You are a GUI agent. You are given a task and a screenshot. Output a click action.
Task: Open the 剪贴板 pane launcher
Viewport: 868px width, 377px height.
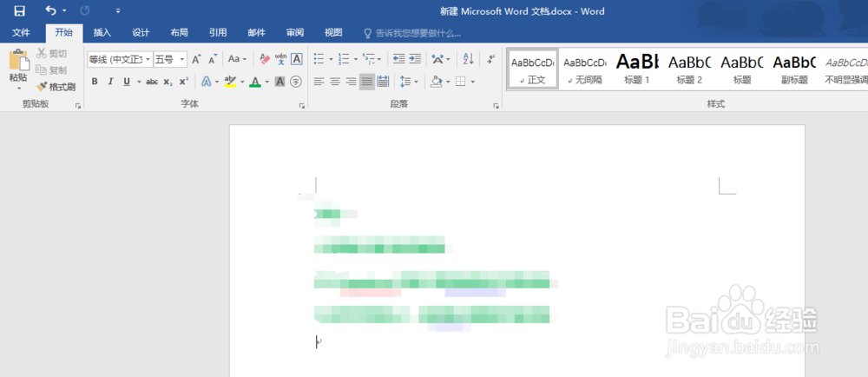tap(78, 105)
